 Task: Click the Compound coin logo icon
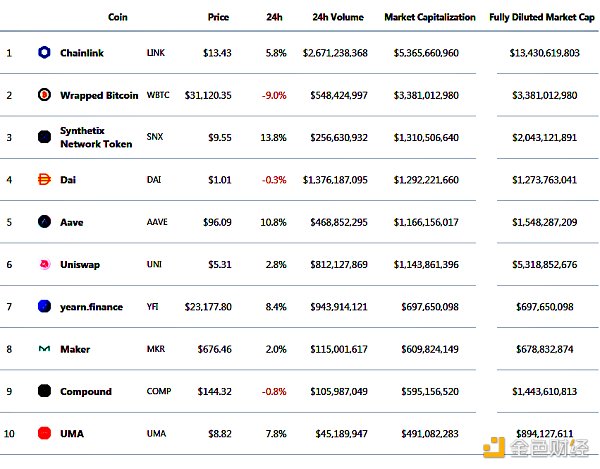pyautogui.click(x=44, y=391)
